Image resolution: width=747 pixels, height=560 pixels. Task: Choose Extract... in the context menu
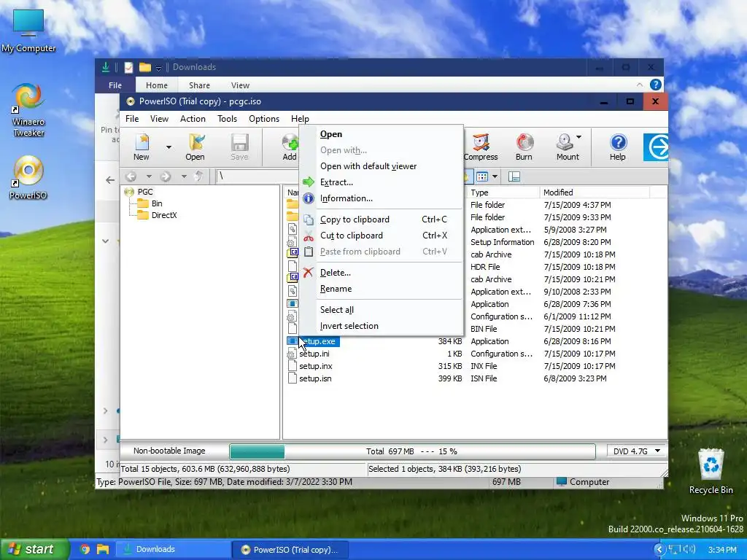coord(381,182)
